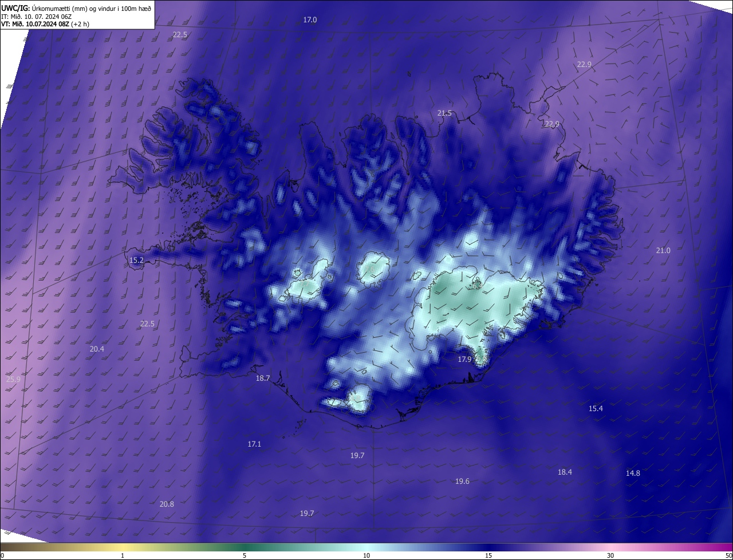733x560 pixels.
Task: Click the 20.4 value on the map
Action: [x=97, y=349]
